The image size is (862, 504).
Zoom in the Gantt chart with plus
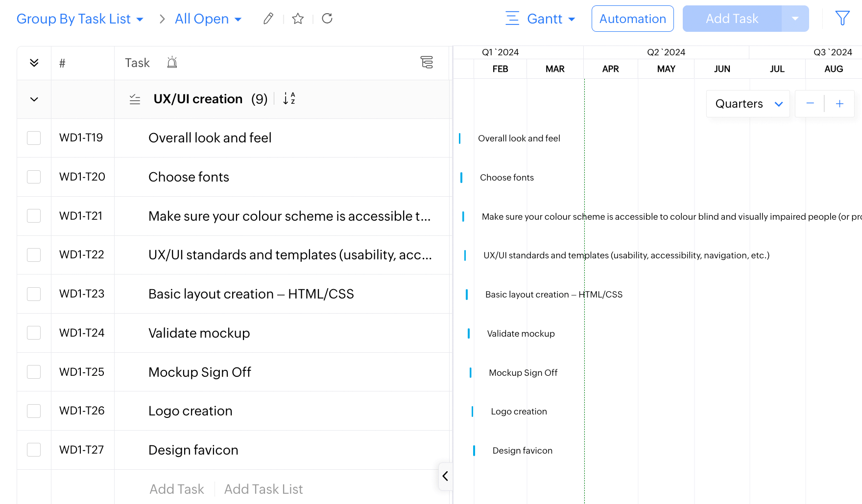(x=839, y=104)
